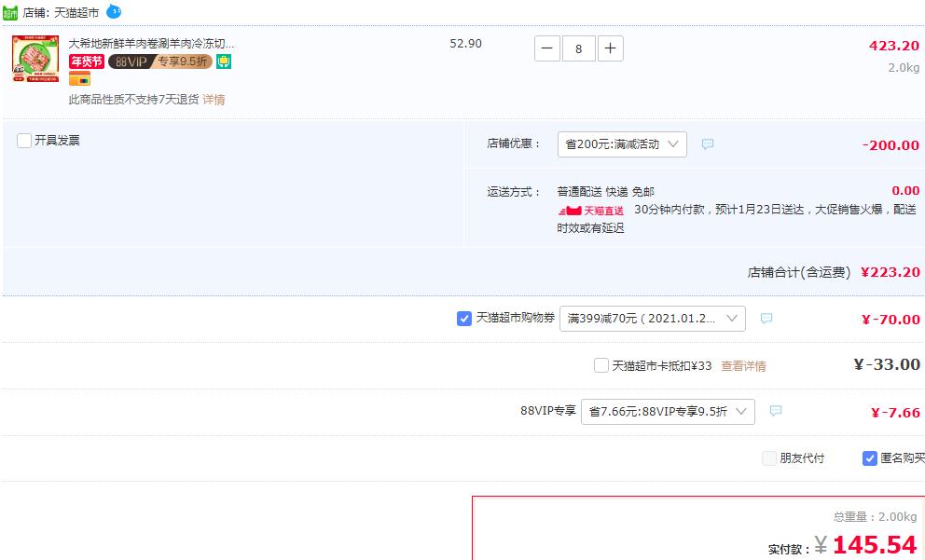The width and height of the screenshot is (925, 560).
Task: Click the 普通配送 快递 免邮 shipping text
Action: click(606, 192)
